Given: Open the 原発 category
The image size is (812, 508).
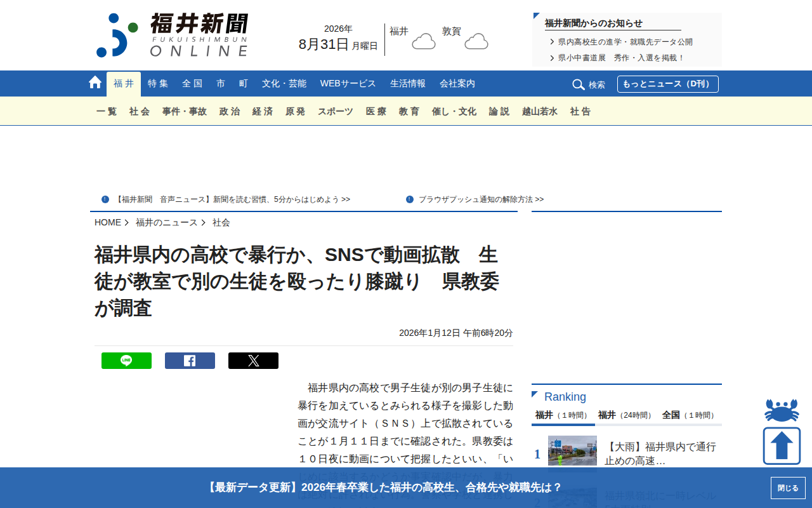Looking at the screenshot, I should (295, 111).
